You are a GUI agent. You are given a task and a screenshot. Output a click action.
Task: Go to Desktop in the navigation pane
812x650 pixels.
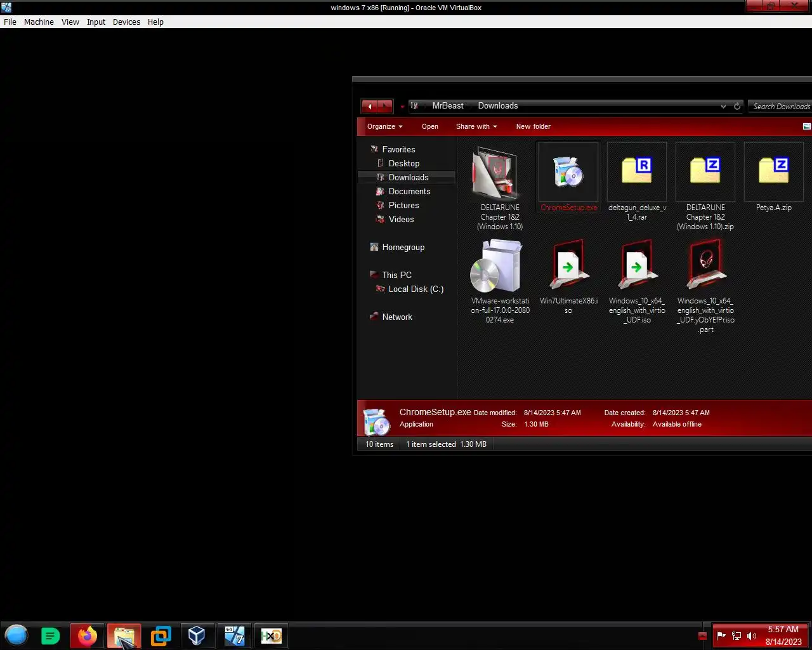pos(404,163)
